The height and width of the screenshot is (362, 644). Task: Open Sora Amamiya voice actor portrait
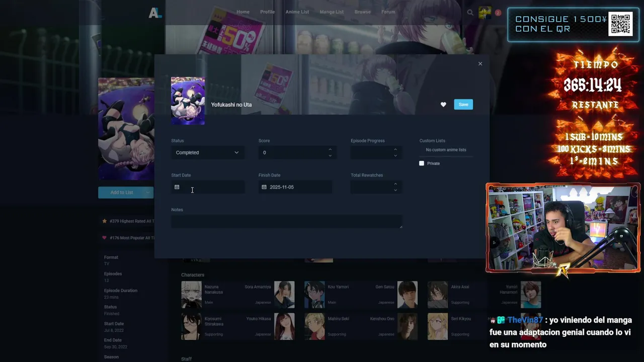pyautogui.click(x=284, y=295)
